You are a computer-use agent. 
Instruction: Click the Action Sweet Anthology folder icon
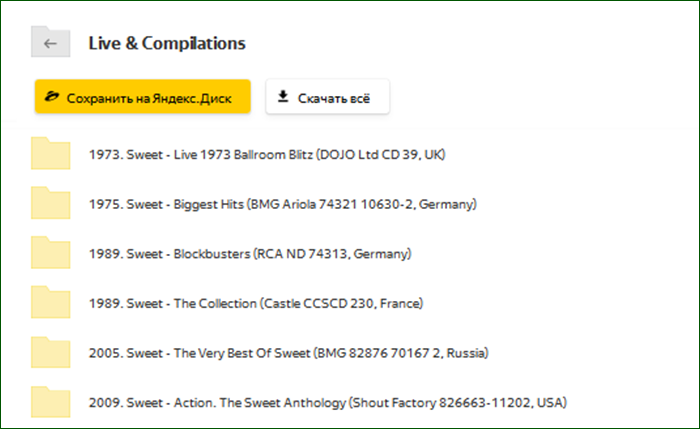coord(50,402)
